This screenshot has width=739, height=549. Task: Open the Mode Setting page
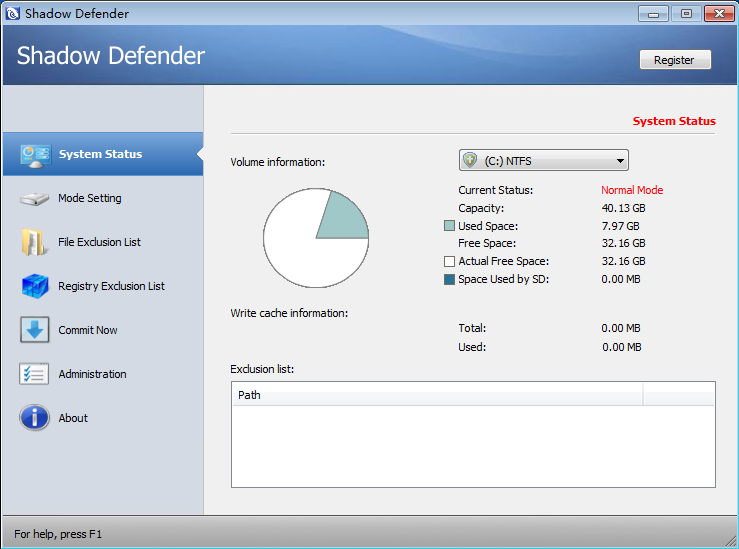(x=90, y=199)
